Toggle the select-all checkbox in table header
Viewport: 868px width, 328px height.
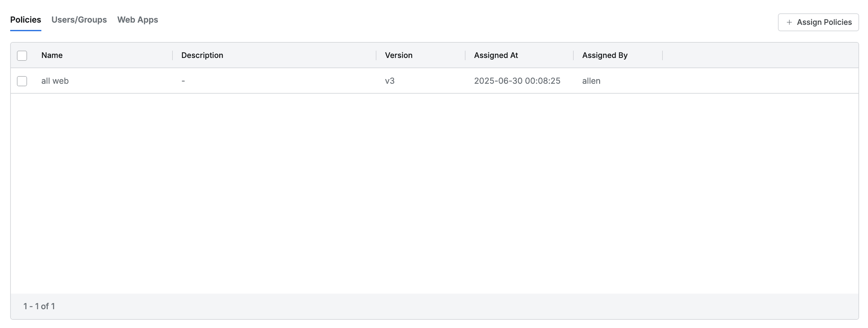tap(22, 56)
